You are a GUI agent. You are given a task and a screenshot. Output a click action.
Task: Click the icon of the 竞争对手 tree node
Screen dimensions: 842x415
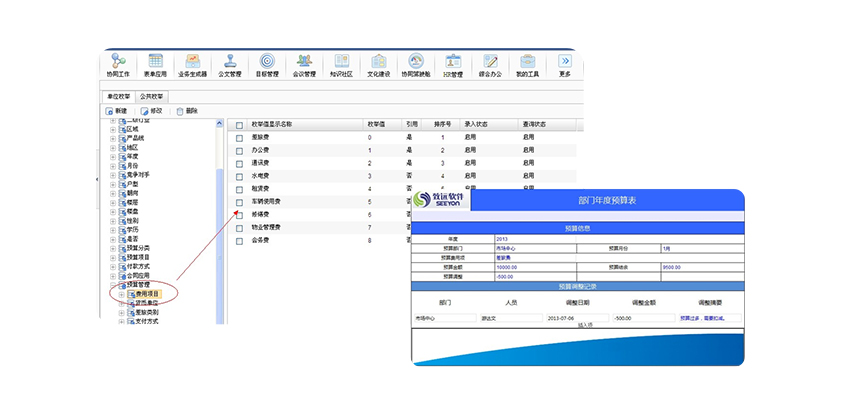[122, 175]
